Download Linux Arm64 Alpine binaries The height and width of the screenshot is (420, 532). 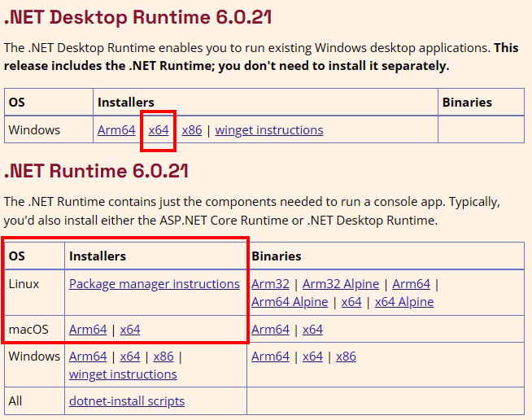pyautogui.click(x=290, y=302)
